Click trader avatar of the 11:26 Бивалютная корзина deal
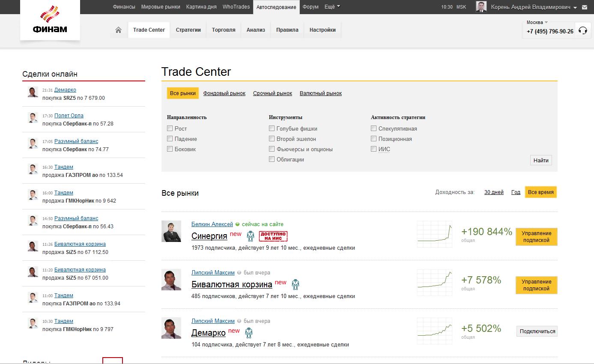Screen dimensions: 594x364 33,246
